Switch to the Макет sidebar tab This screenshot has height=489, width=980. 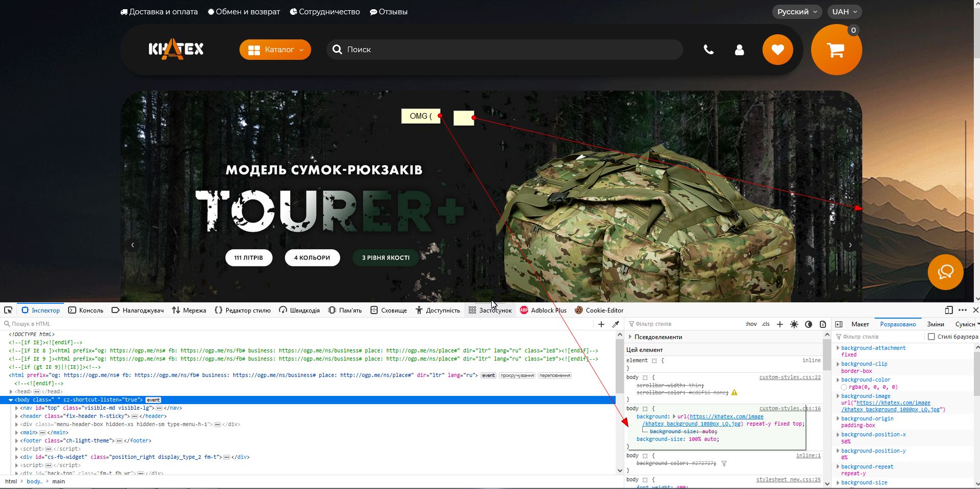pyautogui.click(x=860, y=324)
